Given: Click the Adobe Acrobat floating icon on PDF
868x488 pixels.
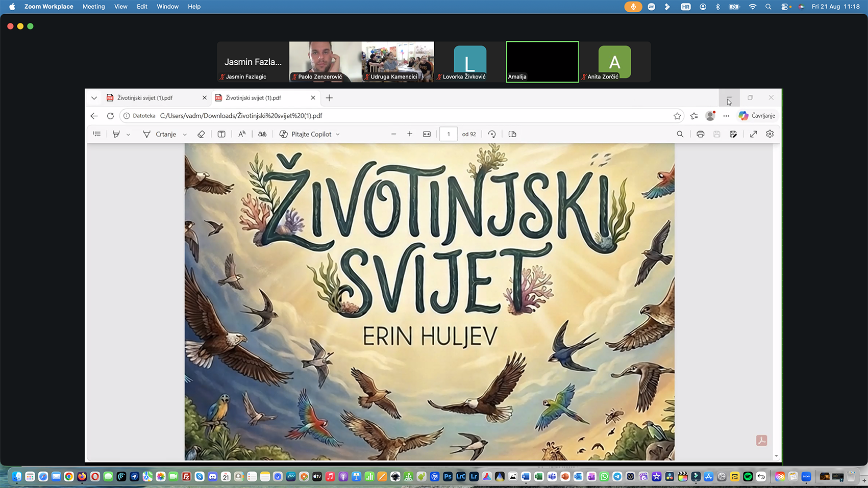Looking at the screenshot, I should tap(761, 440).
